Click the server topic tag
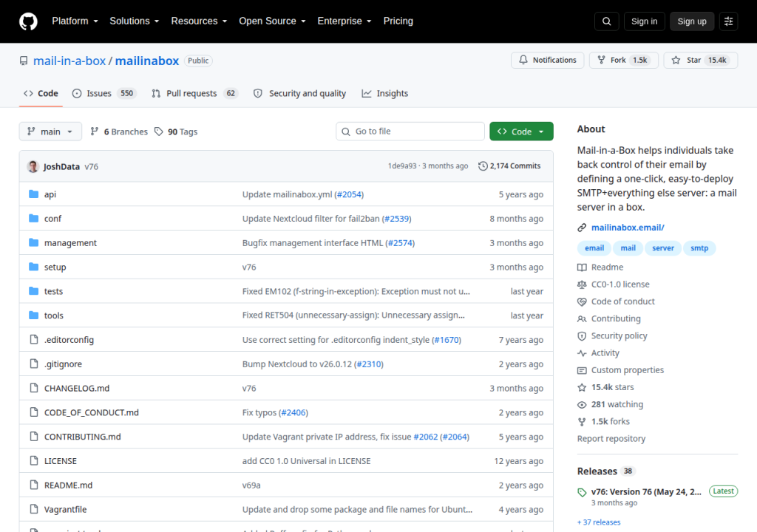The height and width of the screenshot is (532, 757). point(663,248)
